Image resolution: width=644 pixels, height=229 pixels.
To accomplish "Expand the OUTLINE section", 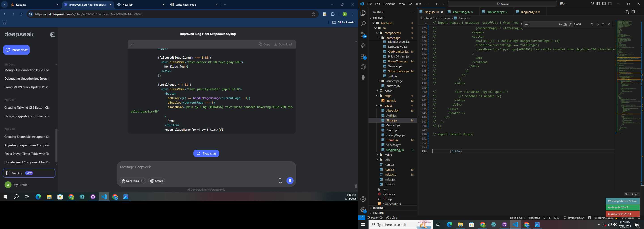I will [392, 208].
